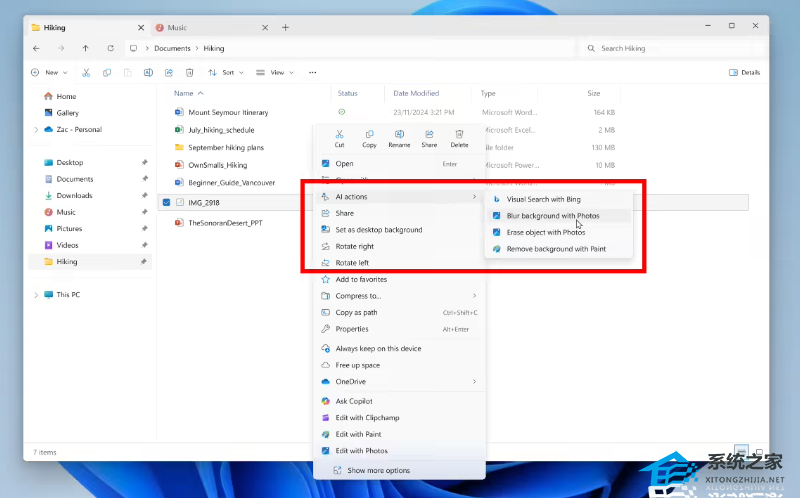Select Remove background with Paint

tap(555, 249)
